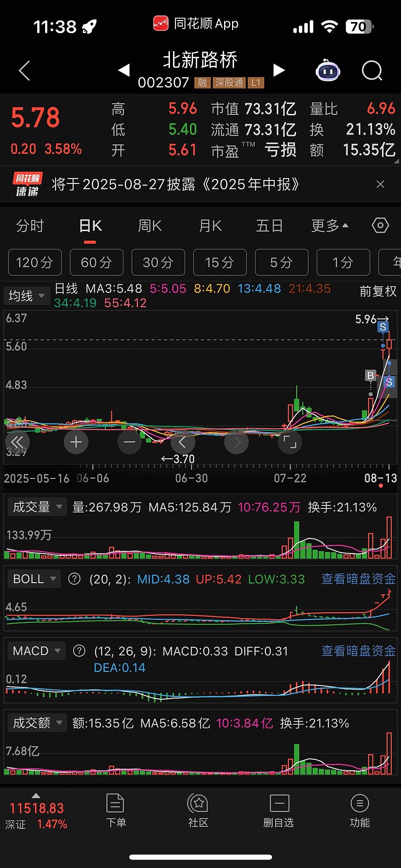The width and height of the screenshot is (401, 868).
Task: Tap the 同花顺速递 news logo
Action: pyautogui.click(x=27, y=184)
